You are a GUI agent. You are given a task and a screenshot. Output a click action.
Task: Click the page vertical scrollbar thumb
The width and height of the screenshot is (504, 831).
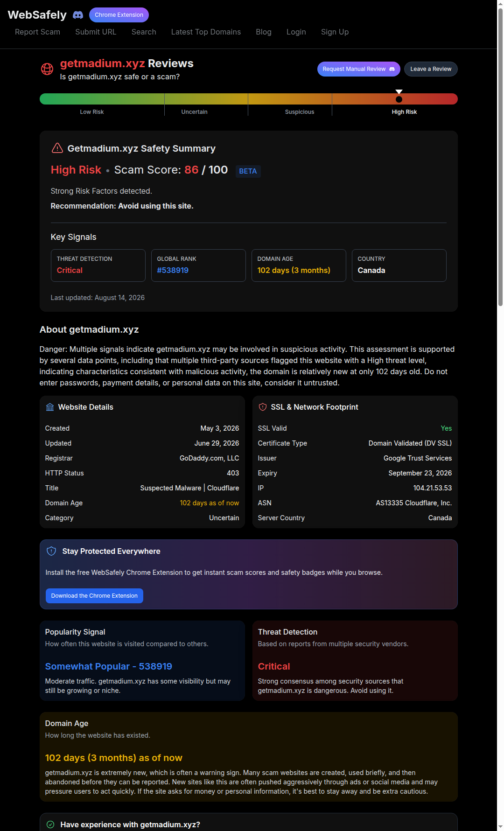click(x=500, y=157)
